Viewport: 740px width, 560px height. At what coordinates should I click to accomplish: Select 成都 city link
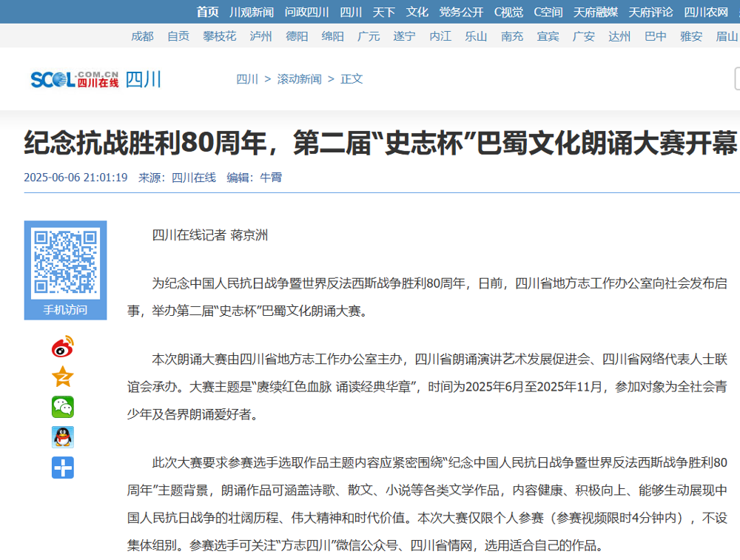[142, 36]
